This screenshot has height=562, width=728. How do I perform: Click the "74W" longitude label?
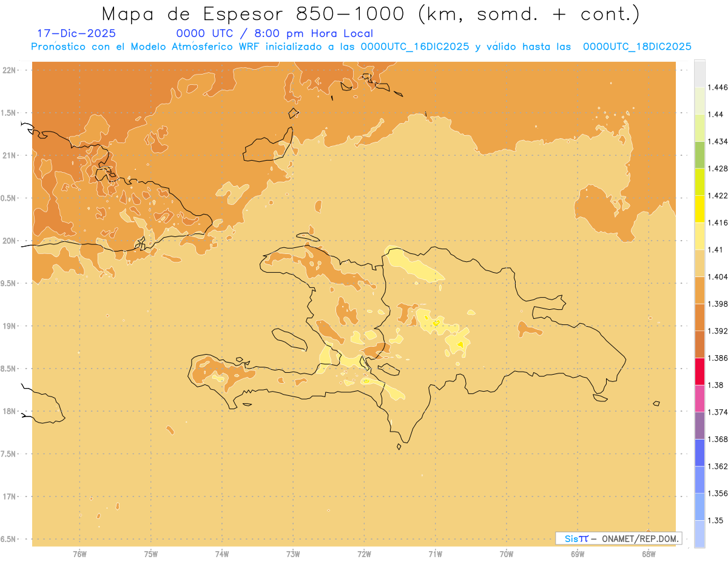(222, 554)
